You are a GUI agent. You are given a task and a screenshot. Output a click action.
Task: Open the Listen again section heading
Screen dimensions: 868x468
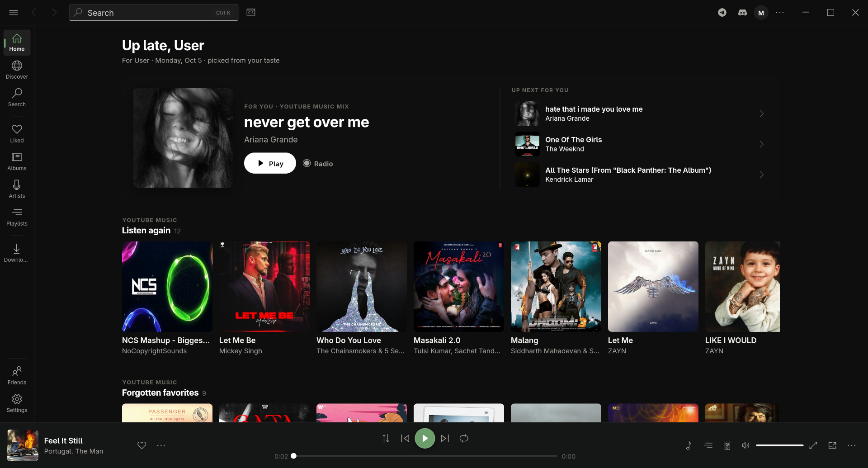146,231
